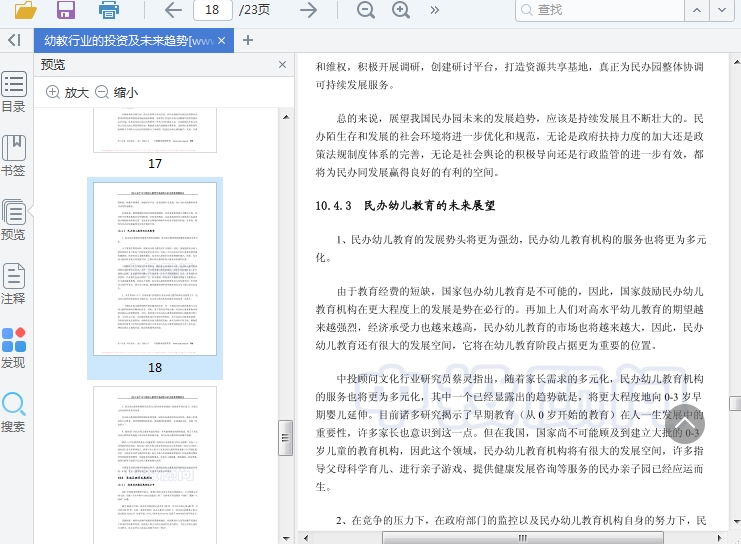The height and width of the screenshot is (544, 741).
Task: Click the 查找 search input field
Action: click(600, 10)
